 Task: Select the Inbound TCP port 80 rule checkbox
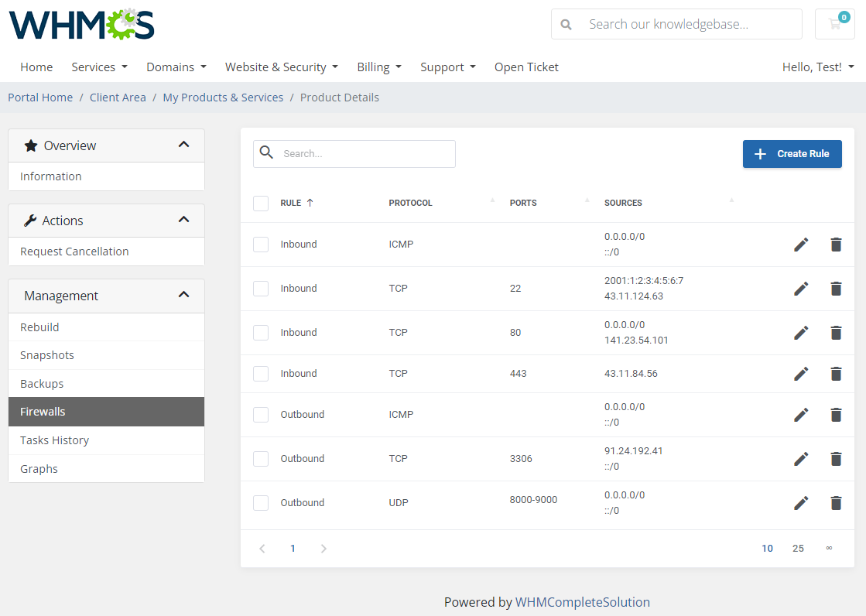(x=261, y=332)
